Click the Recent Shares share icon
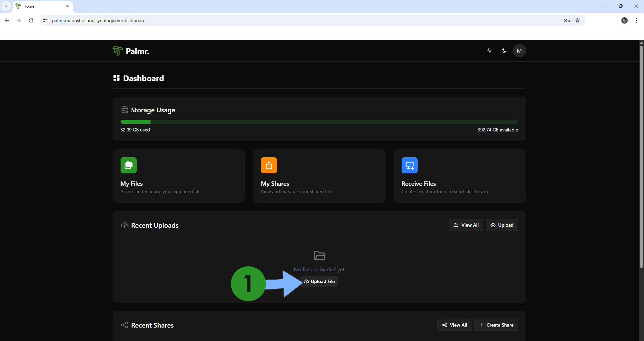 125,325
